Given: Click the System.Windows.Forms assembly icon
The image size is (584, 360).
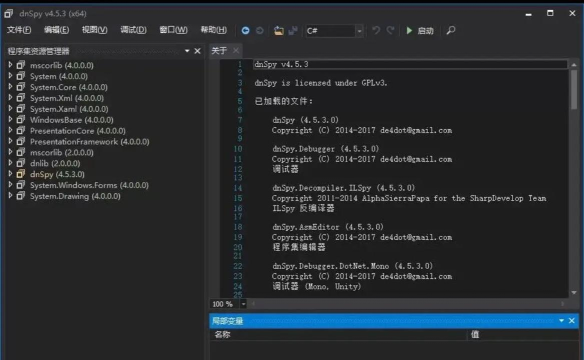Looking at the screenshot, I should click(x=21, y=185).
